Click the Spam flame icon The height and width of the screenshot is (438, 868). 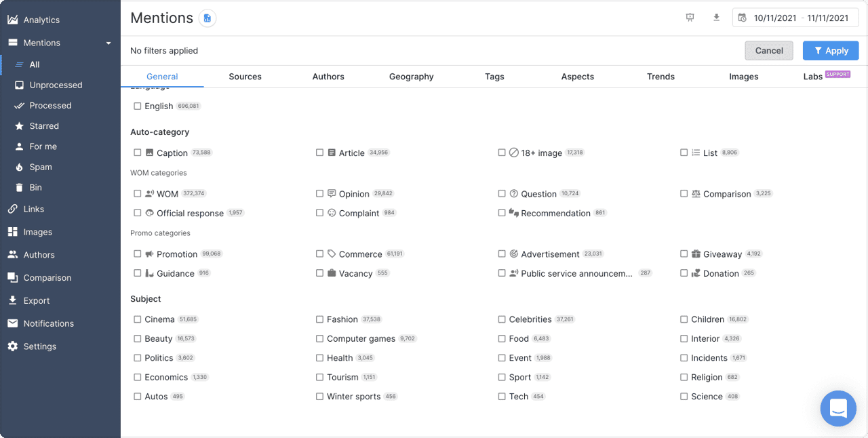[19, 167]
